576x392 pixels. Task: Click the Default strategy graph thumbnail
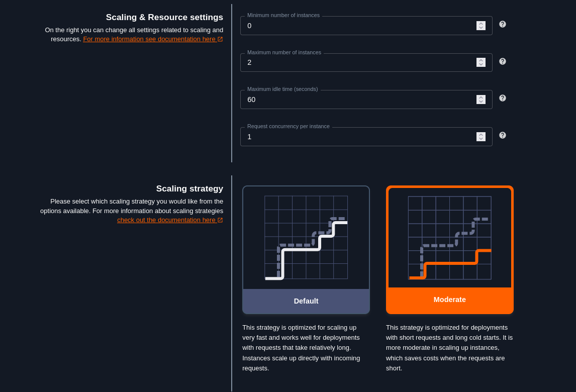(306, 237)
